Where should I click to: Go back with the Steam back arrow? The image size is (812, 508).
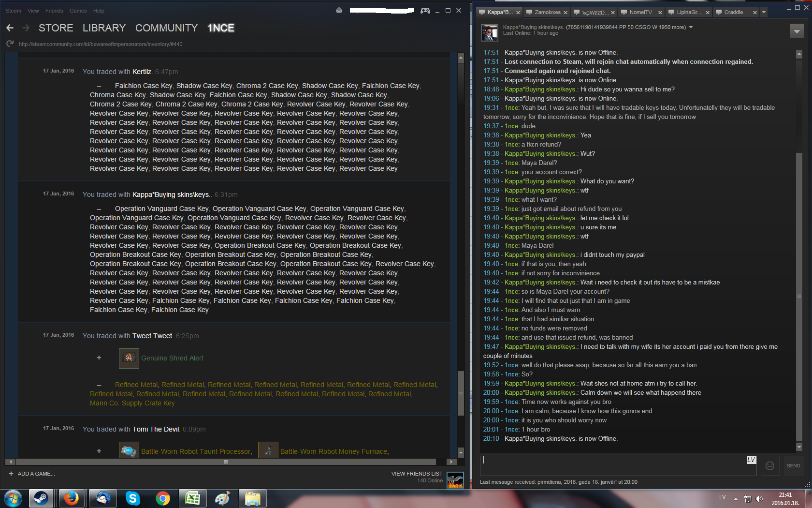click(10, 28)
